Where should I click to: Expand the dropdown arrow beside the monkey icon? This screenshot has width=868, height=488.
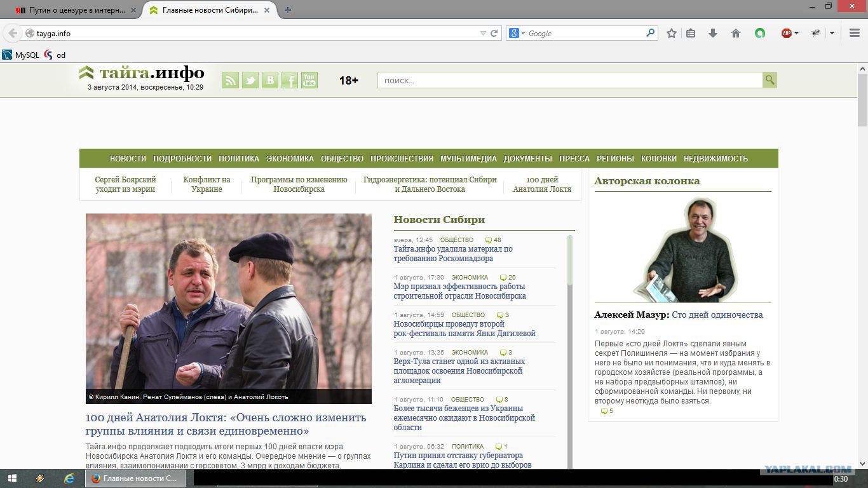tap(832, 33)
